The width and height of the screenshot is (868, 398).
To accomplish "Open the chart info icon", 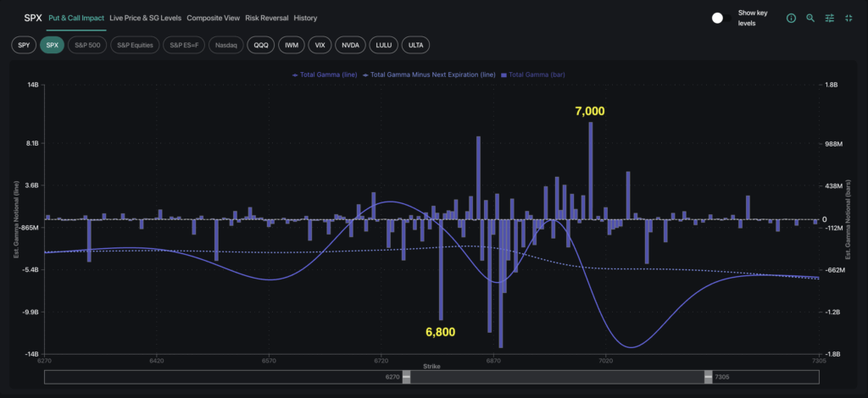I will tap(791, 18).
